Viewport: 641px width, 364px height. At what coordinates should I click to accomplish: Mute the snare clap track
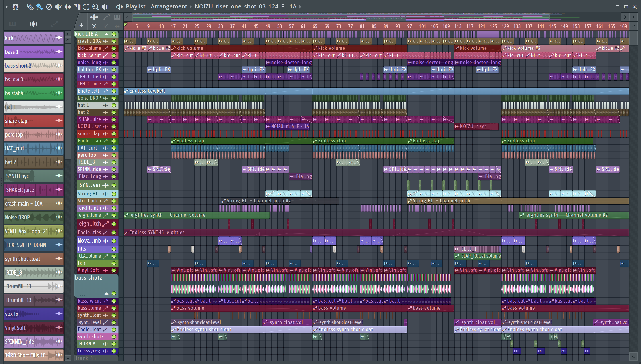(114, 134)
